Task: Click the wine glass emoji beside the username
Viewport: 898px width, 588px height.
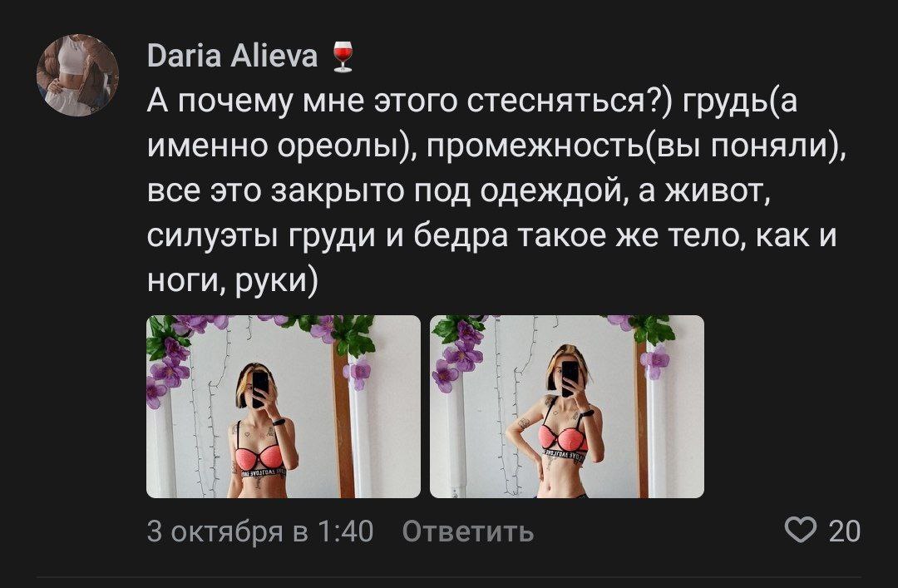Action: point(343,57)
